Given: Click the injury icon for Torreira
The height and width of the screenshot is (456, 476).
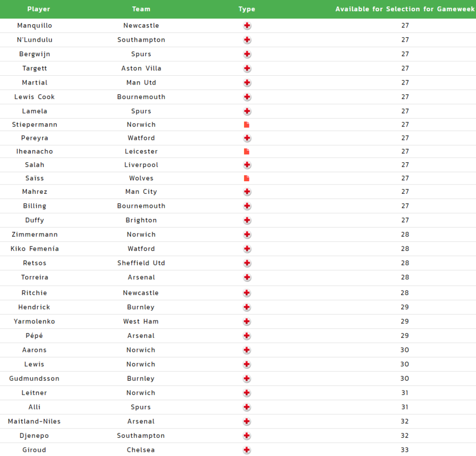Looking at the screenshot, I should [247, 277].
